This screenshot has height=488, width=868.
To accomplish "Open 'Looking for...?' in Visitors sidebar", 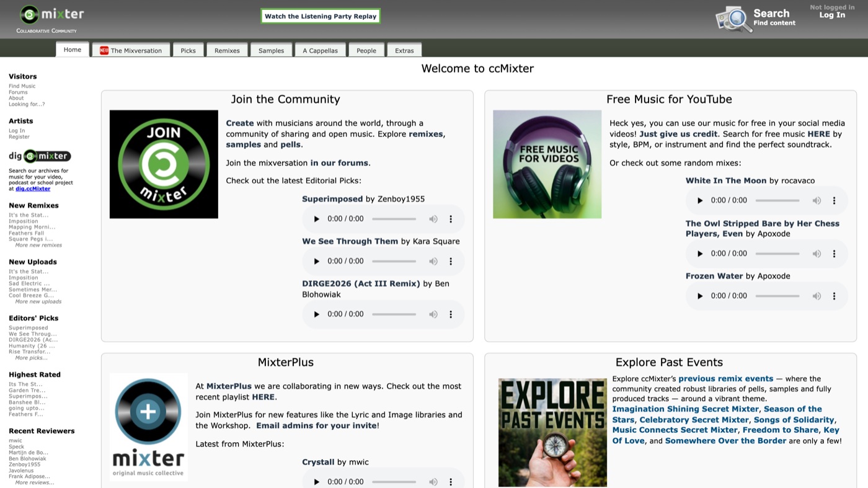I will pos(27,104).
